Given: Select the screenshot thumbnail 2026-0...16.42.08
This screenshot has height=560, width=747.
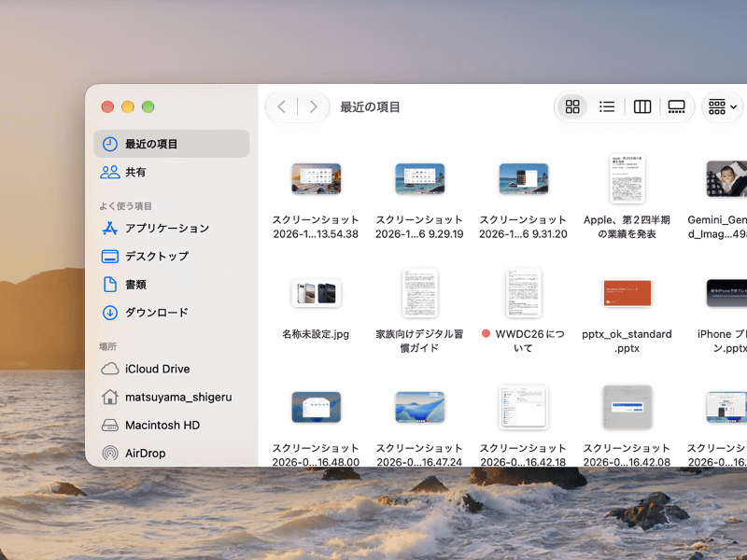Looking at the screenshot, I should coord(627,407).
